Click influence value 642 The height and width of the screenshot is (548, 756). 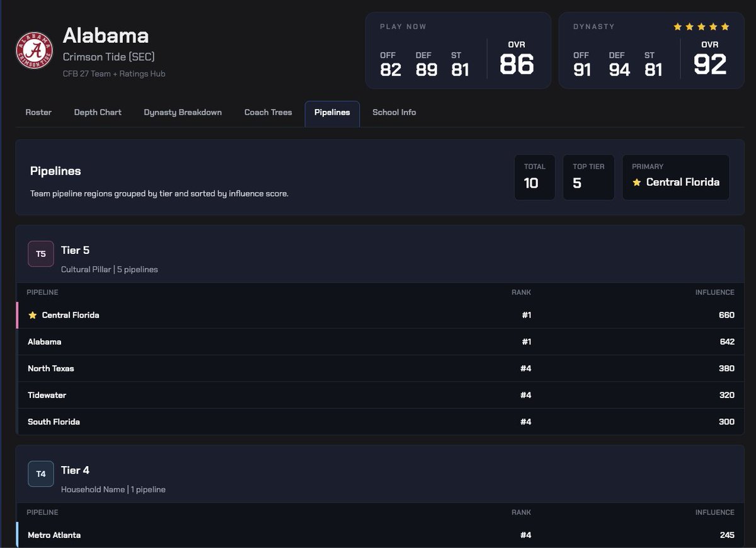click(726, 341)
